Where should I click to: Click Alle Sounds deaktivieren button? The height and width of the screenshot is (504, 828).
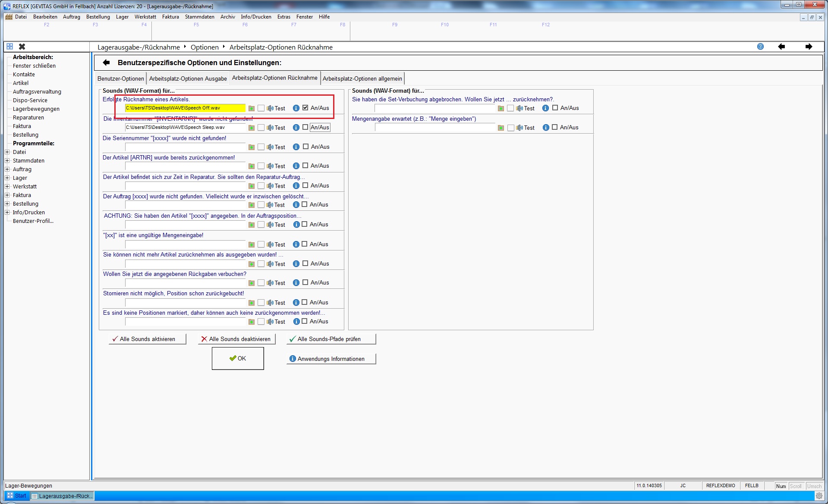(x=236, y=339)
